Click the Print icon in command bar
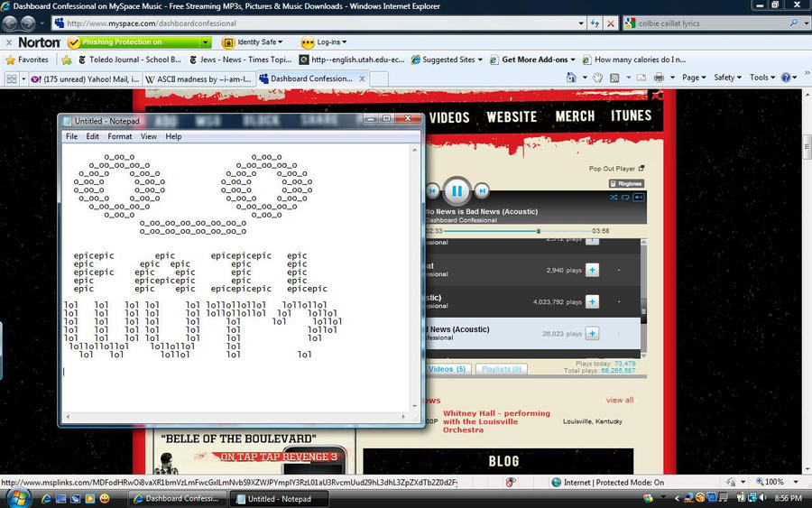The image size is (812, 508). pyautogui.click(x=659, y=78)
